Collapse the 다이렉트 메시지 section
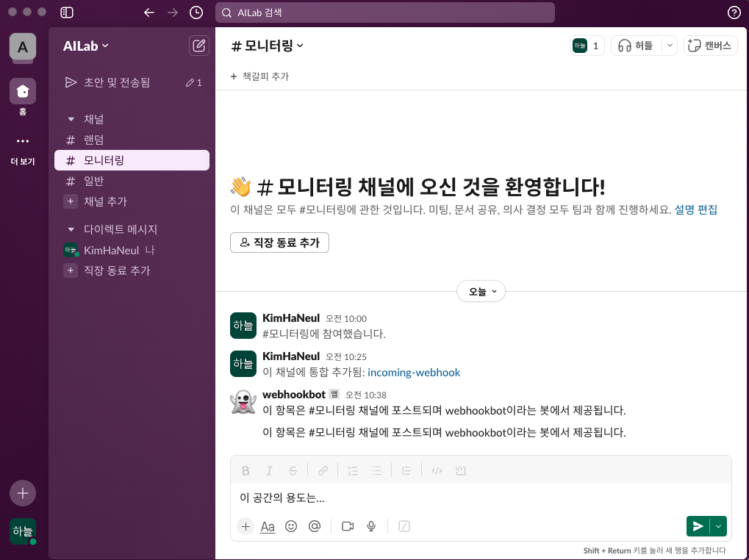749x560 pixels. pyautogui.click(x=71, y=229)
